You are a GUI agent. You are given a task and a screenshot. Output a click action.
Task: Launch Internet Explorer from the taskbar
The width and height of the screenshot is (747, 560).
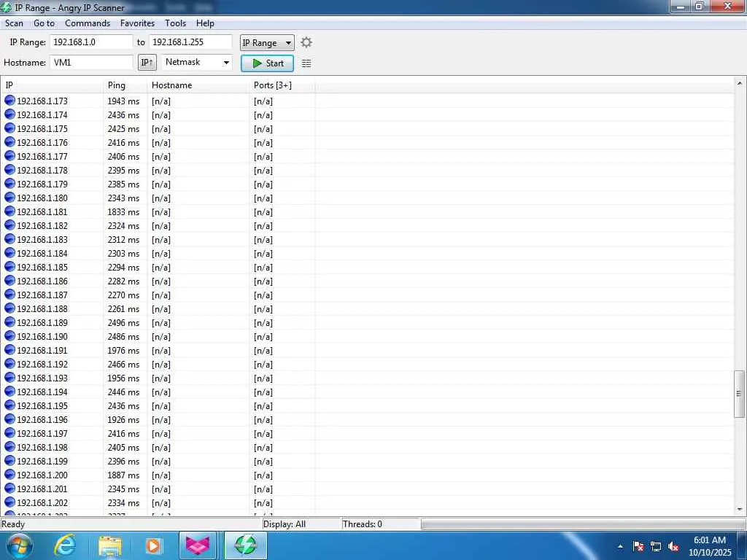65,545
